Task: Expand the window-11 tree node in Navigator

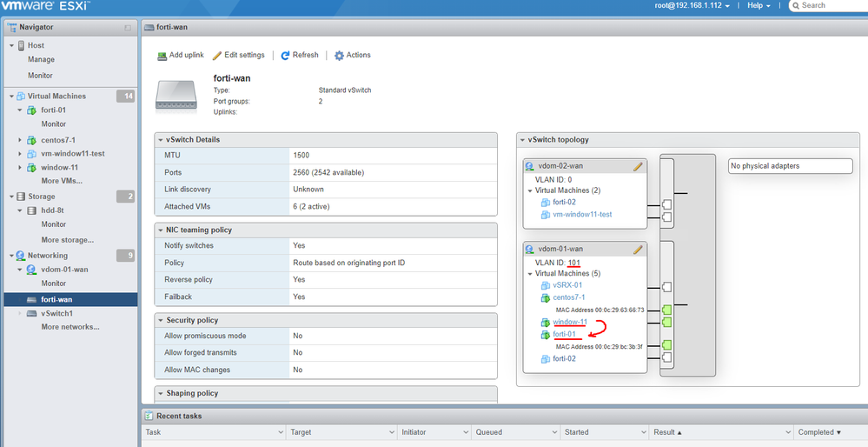Action: 20,168
